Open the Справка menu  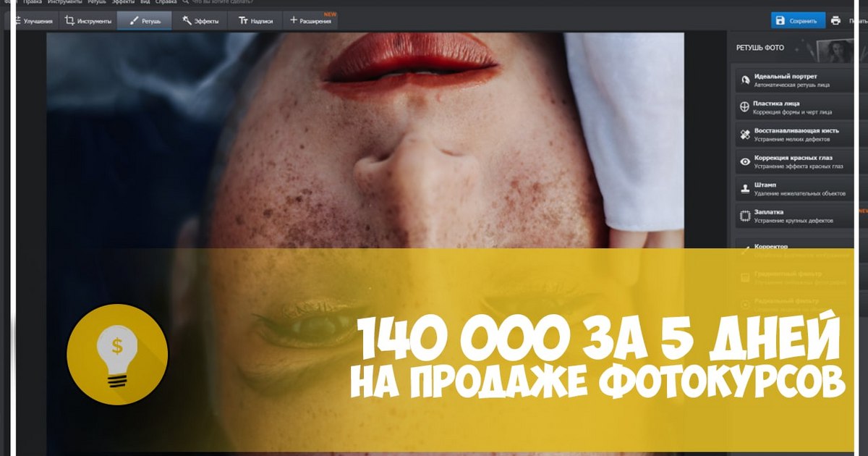point(166,2)
